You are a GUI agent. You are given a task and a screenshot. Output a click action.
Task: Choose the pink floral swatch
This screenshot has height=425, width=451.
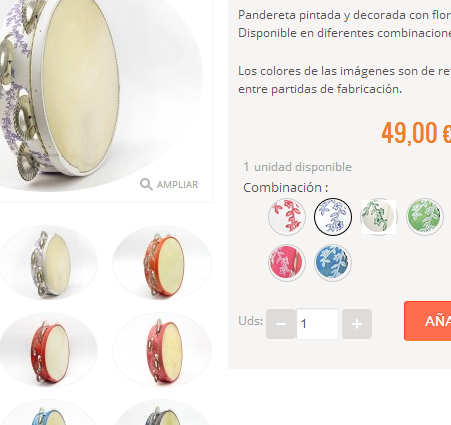(x=287, y=263)
